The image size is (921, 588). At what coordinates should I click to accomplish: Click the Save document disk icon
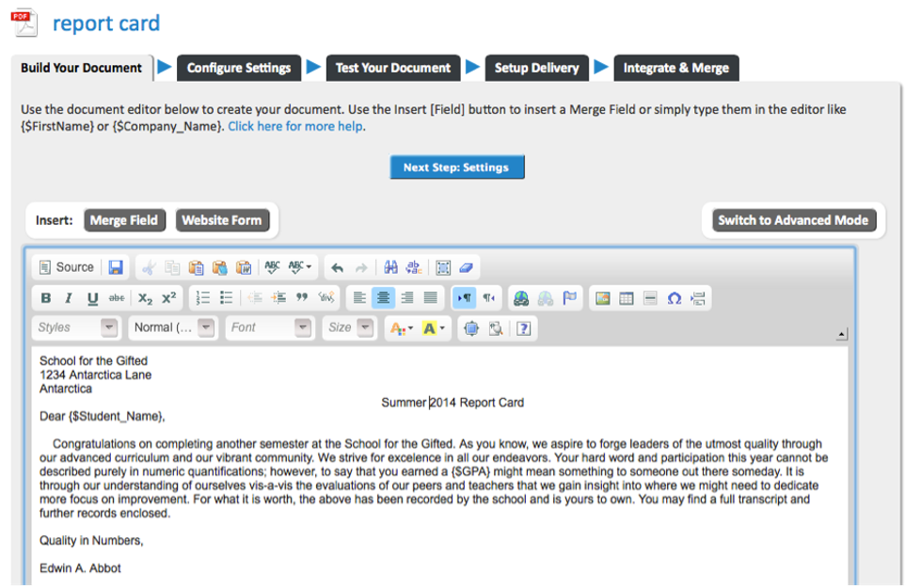114,267
